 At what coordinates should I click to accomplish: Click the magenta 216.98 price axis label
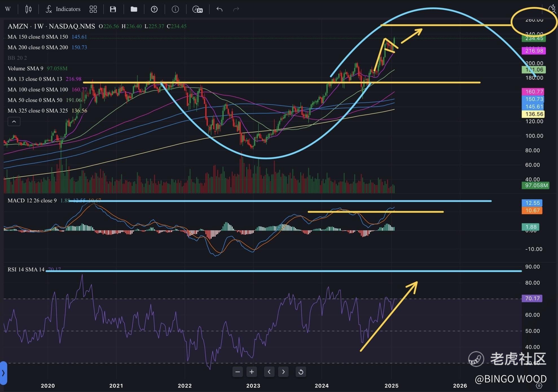pyautogui.click(x=534, y=51)
